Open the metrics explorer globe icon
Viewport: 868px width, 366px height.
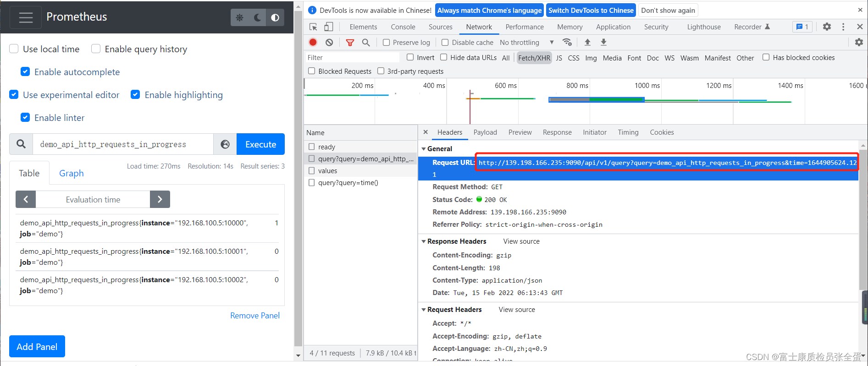point(225,144)
